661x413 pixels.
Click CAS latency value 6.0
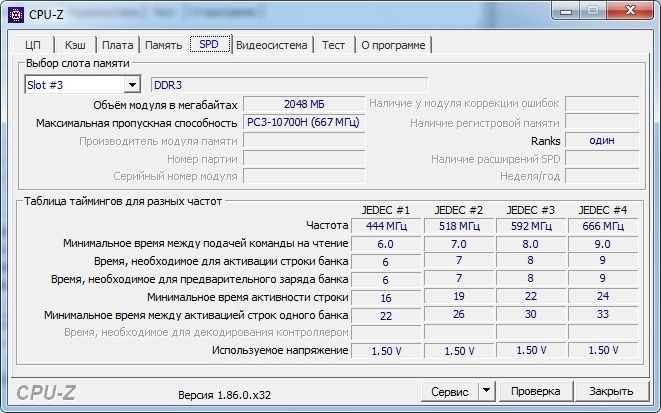(386, 244)
